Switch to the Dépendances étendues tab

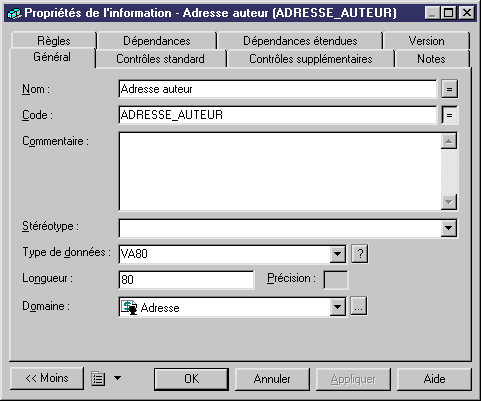click(300, 41)
